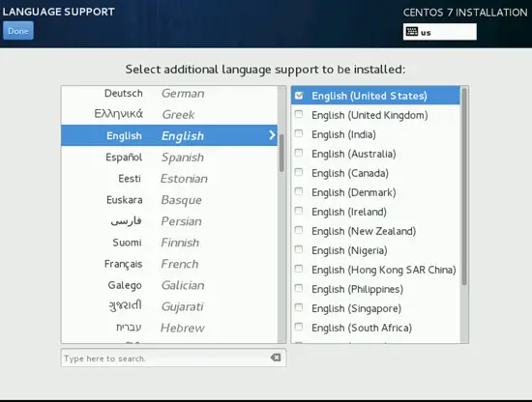Clear the search field with the backspace icon

[276, 358]
